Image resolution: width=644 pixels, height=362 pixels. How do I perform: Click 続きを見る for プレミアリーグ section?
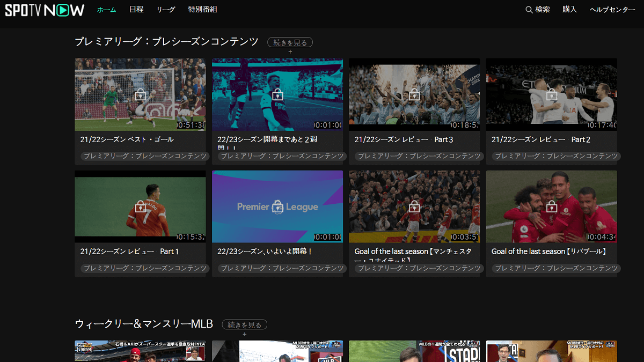pyautogui.click(x=290, y=42)
